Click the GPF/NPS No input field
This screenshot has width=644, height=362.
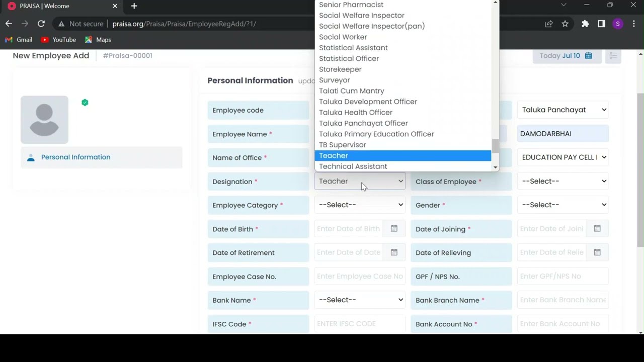[563, 276]
